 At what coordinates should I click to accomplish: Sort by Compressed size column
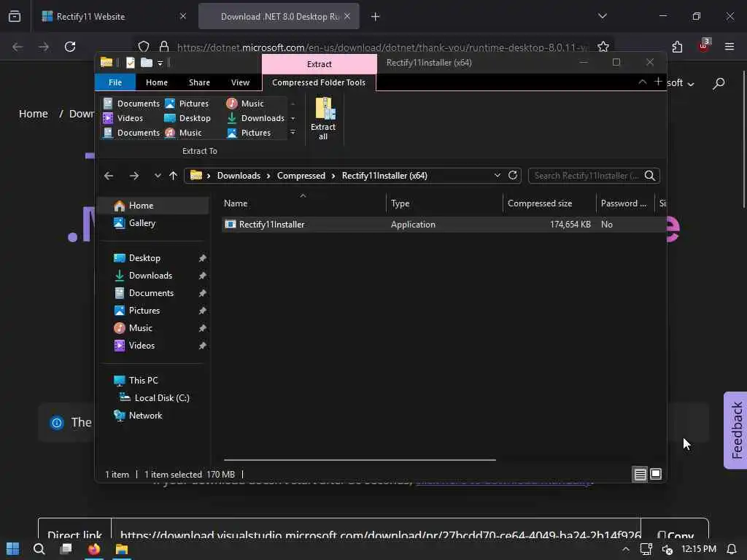549,203
